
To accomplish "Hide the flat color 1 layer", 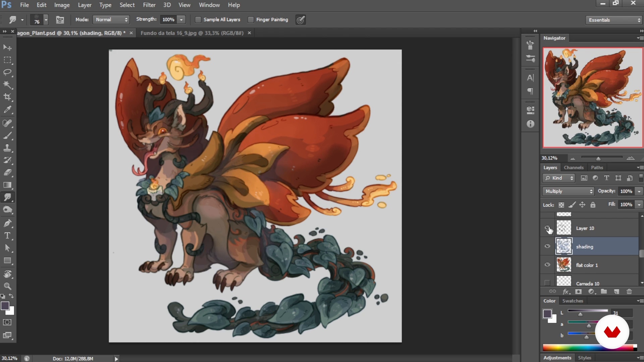I will [547, 265].
